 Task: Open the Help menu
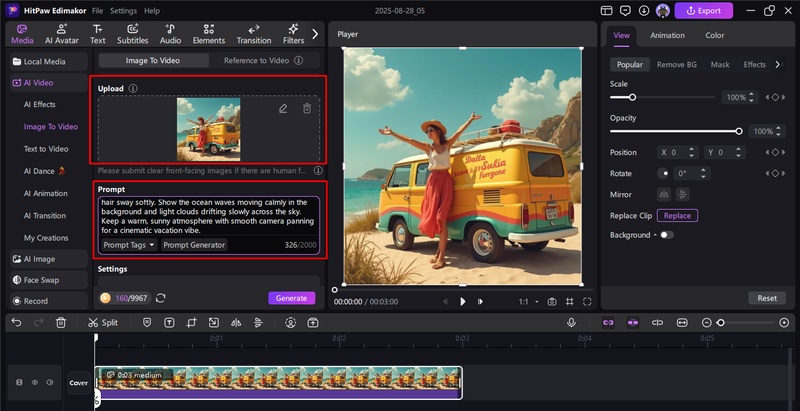click(152, 11)
